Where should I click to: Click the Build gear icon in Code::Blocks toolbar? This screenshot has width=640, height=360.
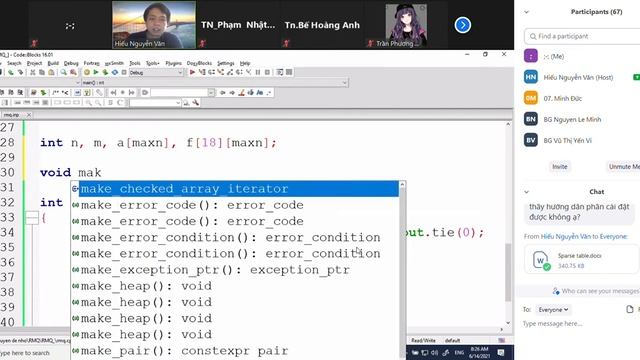[x=87, y=72]
